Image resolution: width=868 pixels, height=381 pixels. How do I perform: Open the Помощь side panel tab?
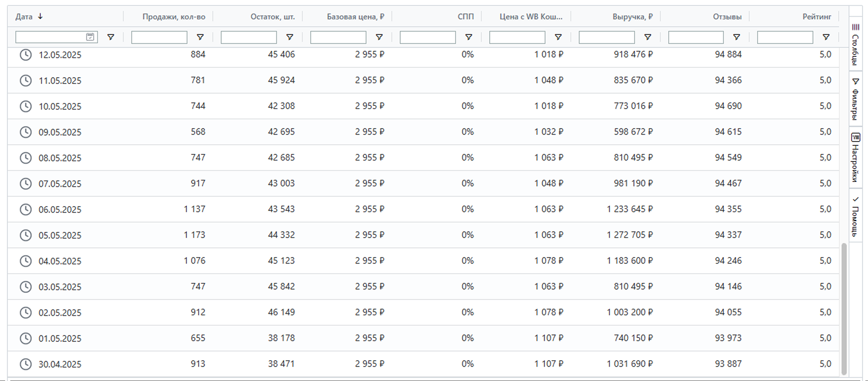(855, 216)
